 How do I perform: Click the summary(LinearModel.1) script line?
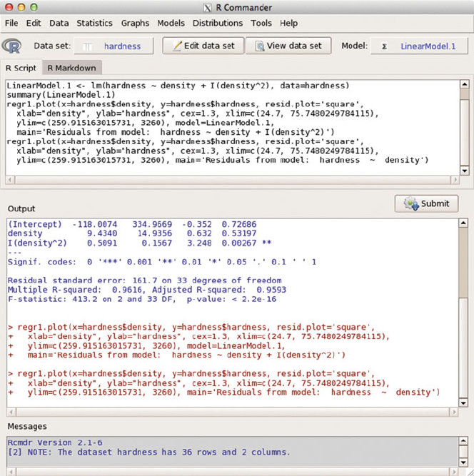pos(61,95)
